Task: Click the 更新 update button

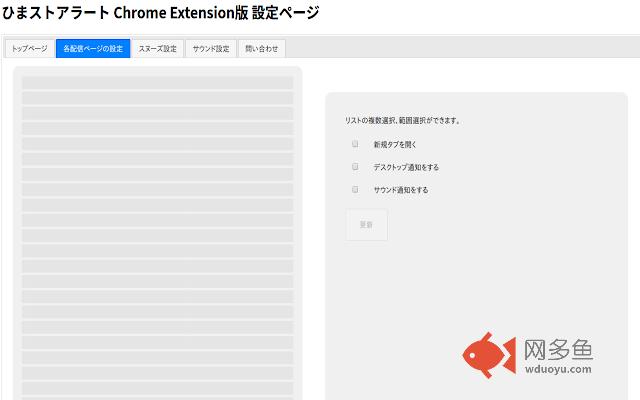Action: click(x=367, y=224)
